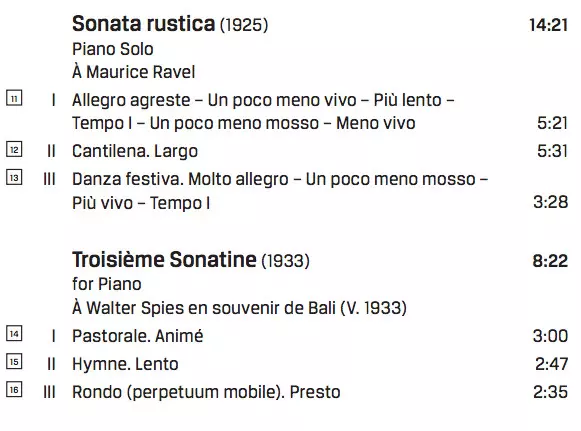Click the 8:22 total duration
Image resolution: width=581 pixels, height=431 pixels.
550,261
